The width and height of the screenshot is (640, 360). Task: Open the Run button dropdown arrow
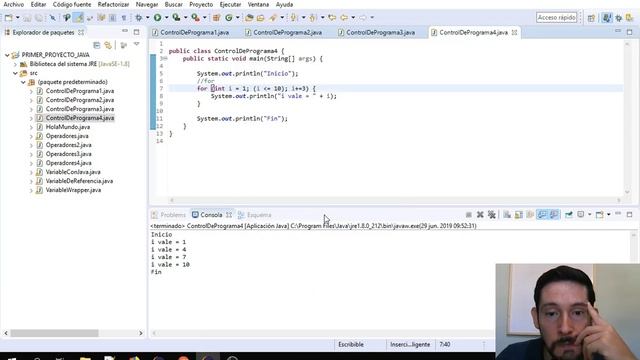[166, 18]
